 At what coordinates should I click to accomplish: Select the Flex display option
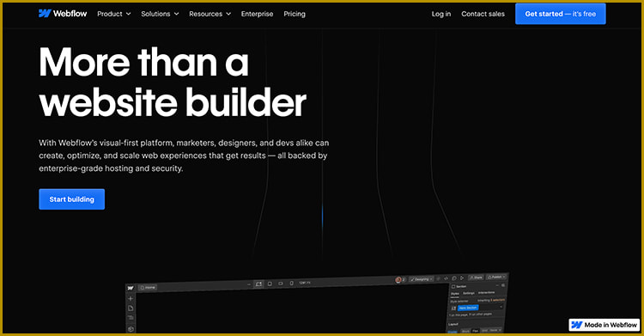point(475,331)
